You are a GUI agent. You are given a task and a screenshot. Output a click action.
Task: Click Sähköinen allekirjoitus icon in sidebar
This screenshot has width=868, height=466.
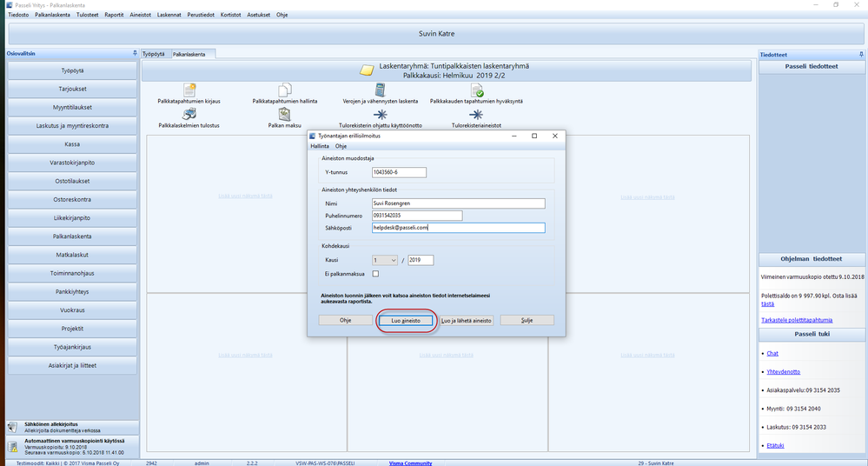point(12,427)
